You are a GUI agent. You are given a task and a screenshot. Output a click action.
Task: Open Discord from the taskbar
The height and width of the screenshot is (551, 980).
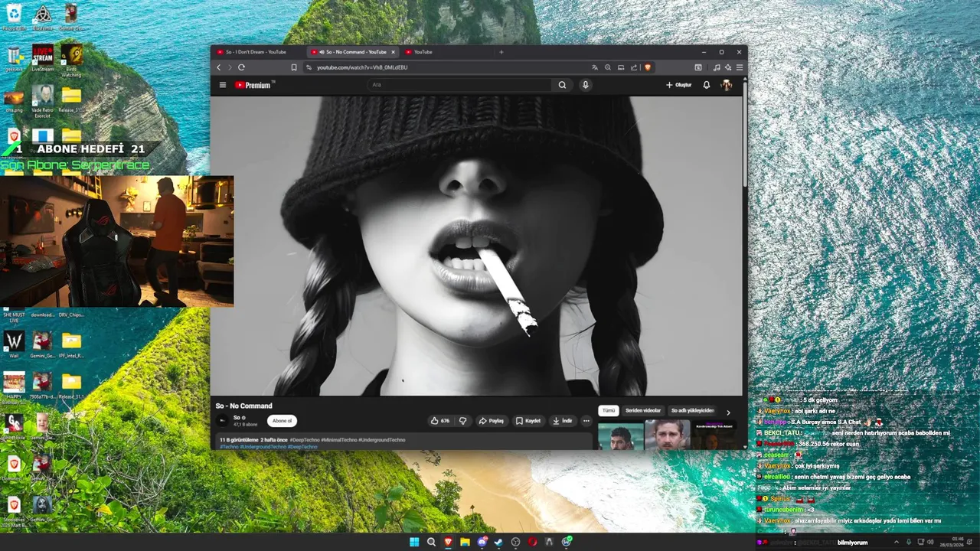pos(482,542)
